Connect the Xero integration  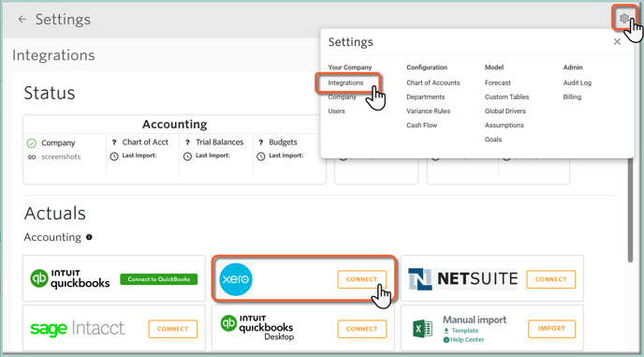(362, 279)
